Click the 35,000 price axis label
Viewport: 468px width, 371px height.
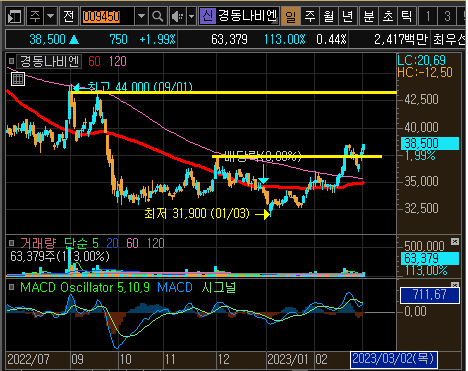(421, 181)
